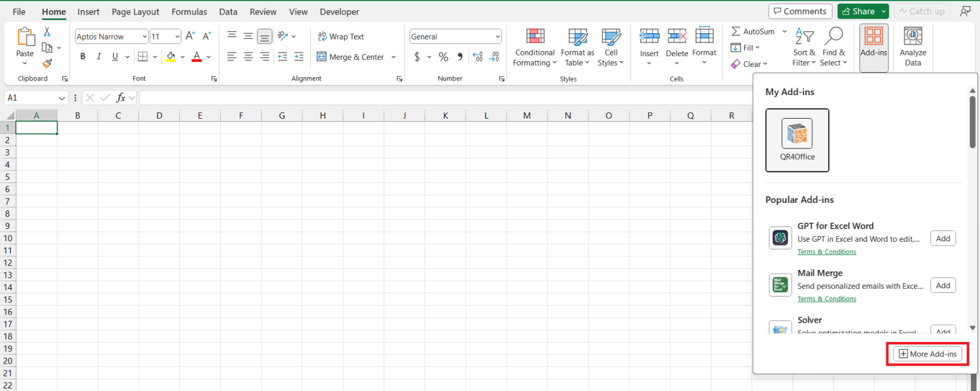Open Mail Merge Terms & Conditions link

click(x=826, y=299)
